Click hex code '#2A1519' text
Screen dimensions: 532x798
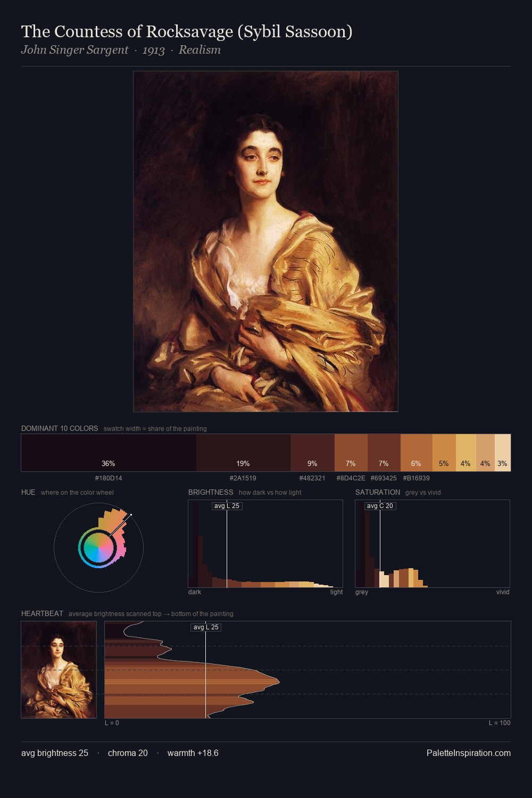243,478
